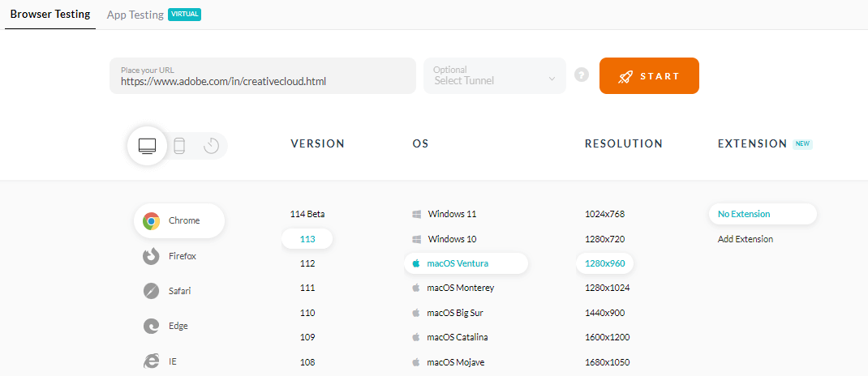This screenshot has width=868, height=376.
Task: Pick macOS Mojave as the OS
Action: (x=456, y=363)
